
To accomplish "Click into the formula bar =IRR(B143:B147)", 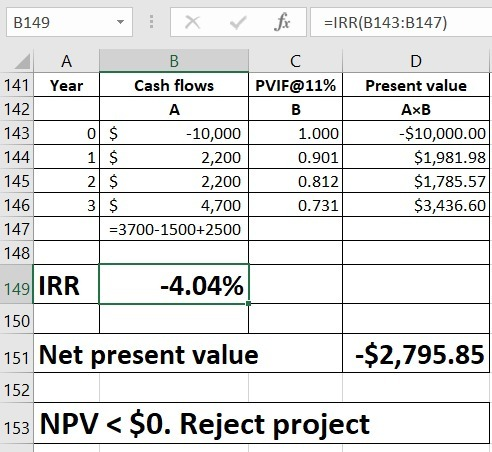I will (401, 22).
